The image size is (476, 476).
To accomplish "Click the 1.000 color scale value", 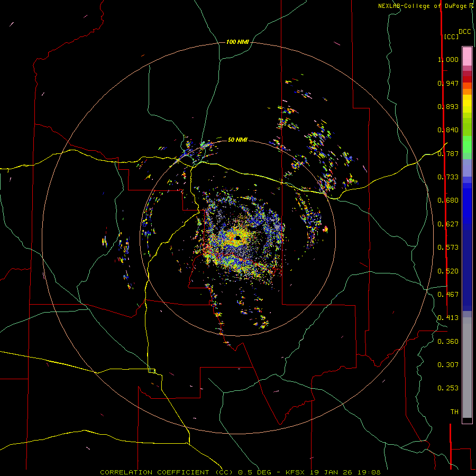I will (x=448, y=59).
